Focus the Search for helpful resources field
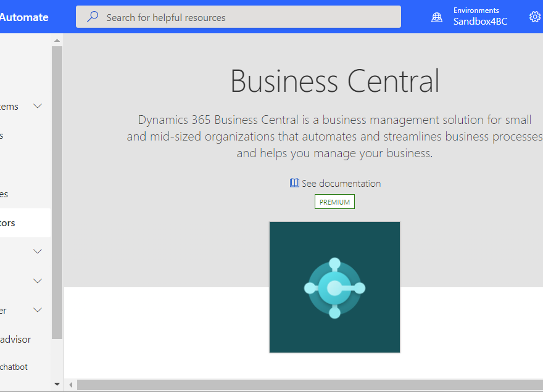Viewport: 543px width, 392px height. 238,17
